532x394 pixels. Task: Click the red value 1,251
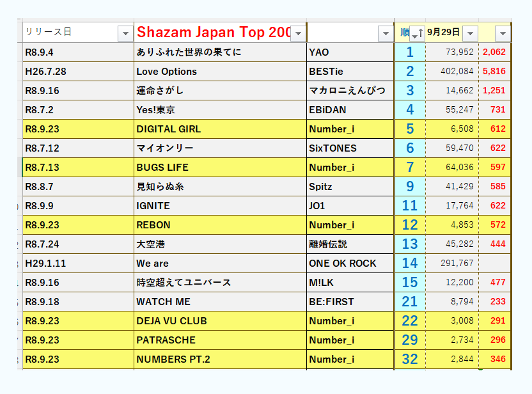click(494, 91)
